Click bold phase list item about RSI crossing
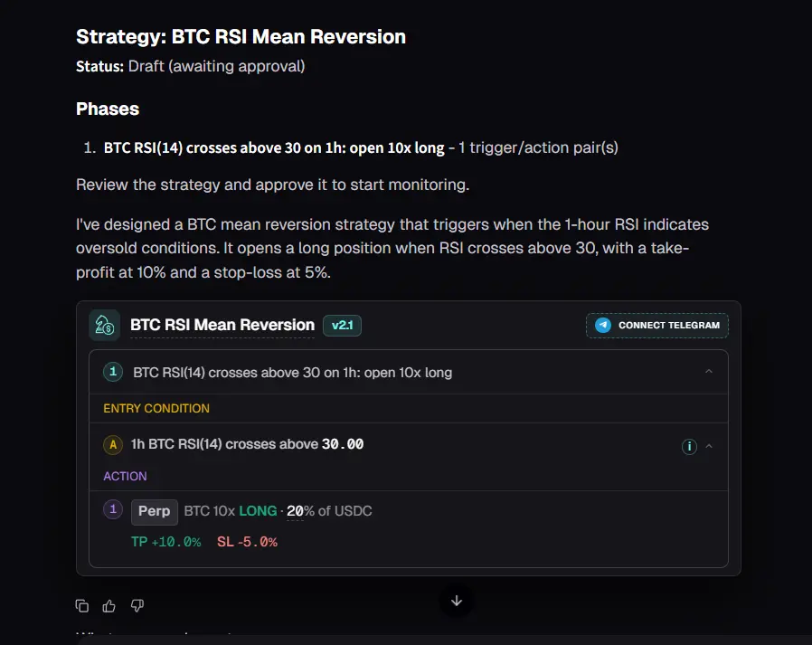The width and height of the screenshot is (812, 645). (x=274, y=147)
